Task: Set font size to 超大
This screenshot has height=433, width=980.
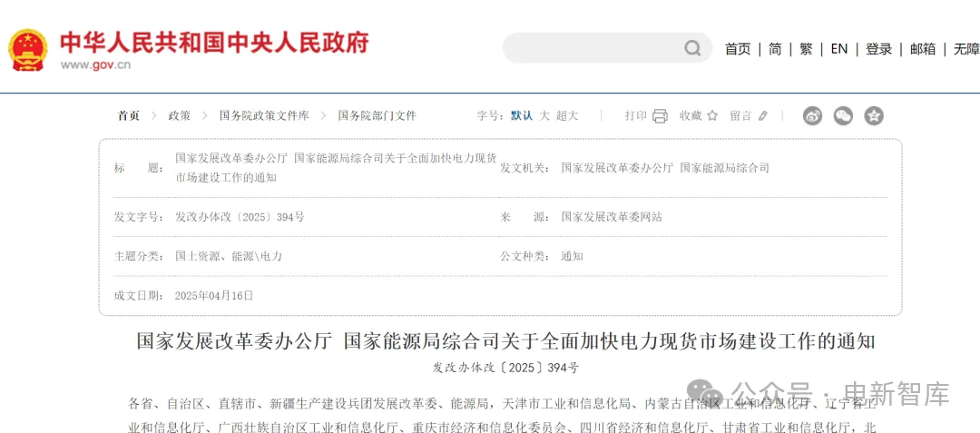Action: tap(567, 115)
